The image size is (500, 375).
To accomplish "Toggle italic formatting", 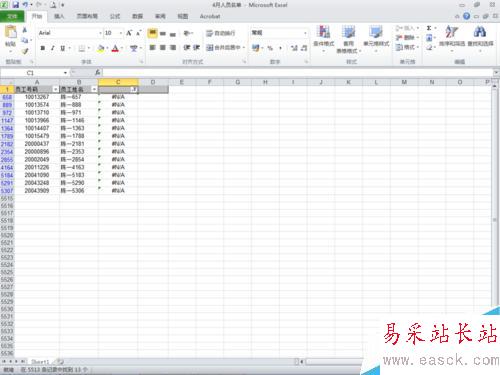I will (52, 48).
